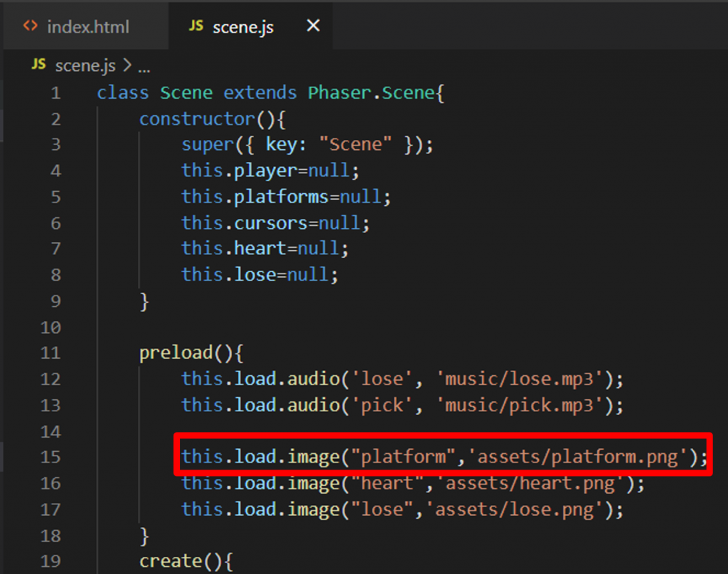Place cursor on 'constructor(){' line

click(x=213, y=119)
